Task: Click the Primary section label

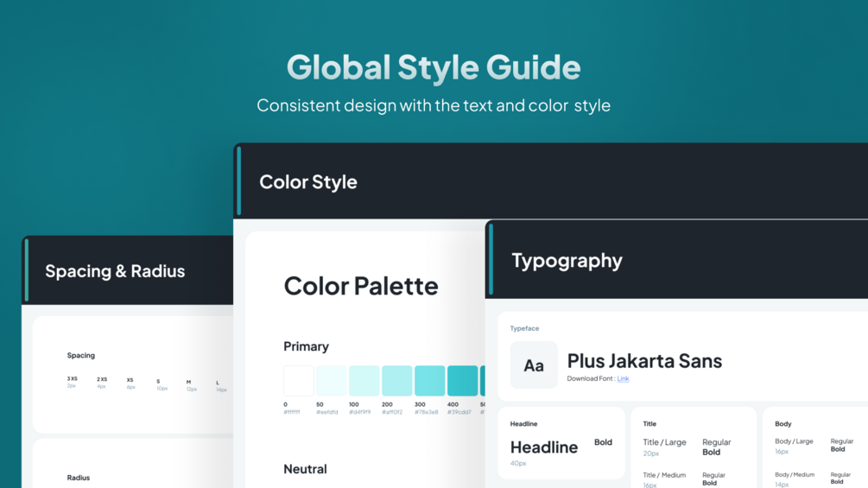Action: coord(306,346)
